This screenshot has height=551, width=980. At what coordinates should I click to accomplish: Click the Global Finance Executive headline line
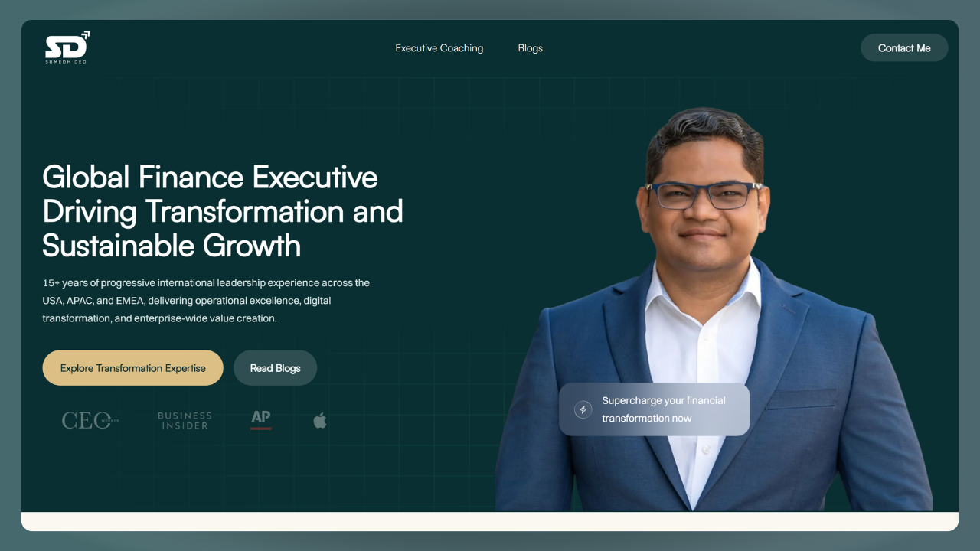click(x=210, y=177)
